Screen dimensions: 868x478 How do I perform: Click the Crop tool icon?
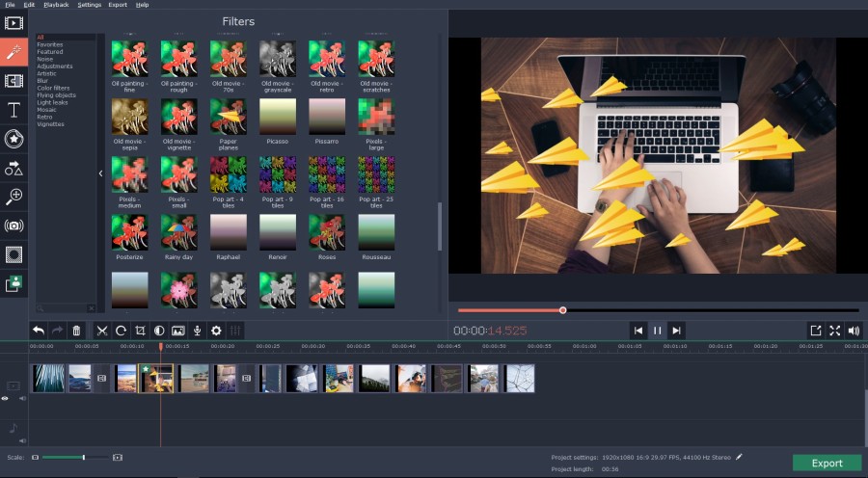pos(140,331)
